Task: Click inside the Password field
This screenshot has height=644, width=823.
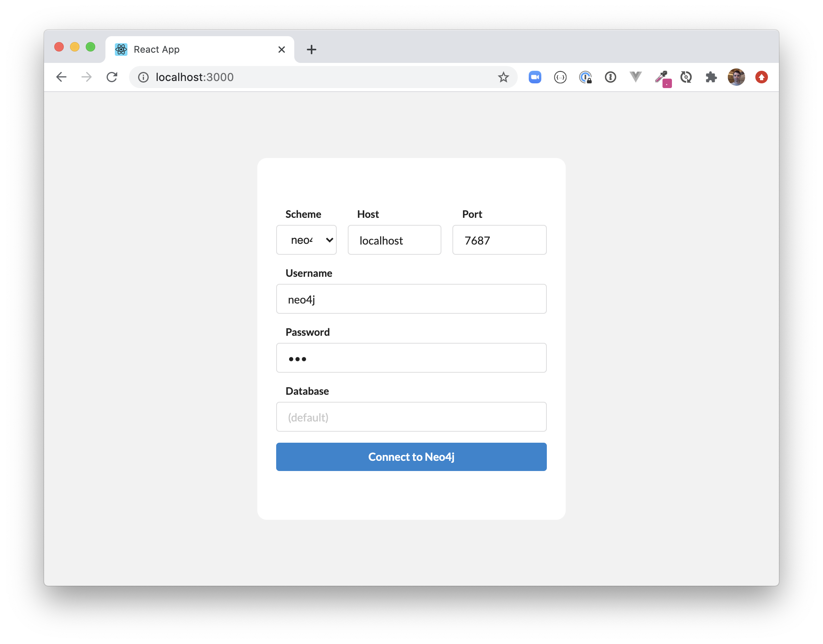Action: pyautogui.click(x=411, y=358)
